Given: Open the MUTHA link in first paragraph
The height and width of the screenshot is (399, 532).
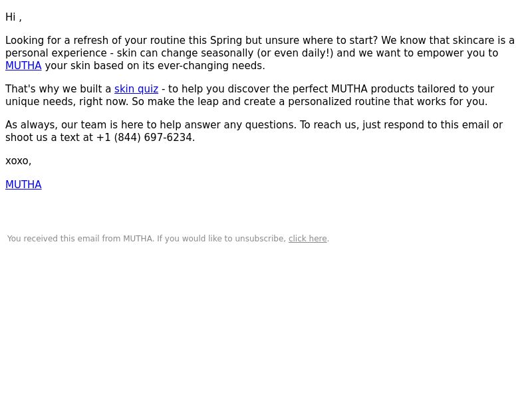Looking at the screenshot, I should [23, 65].
